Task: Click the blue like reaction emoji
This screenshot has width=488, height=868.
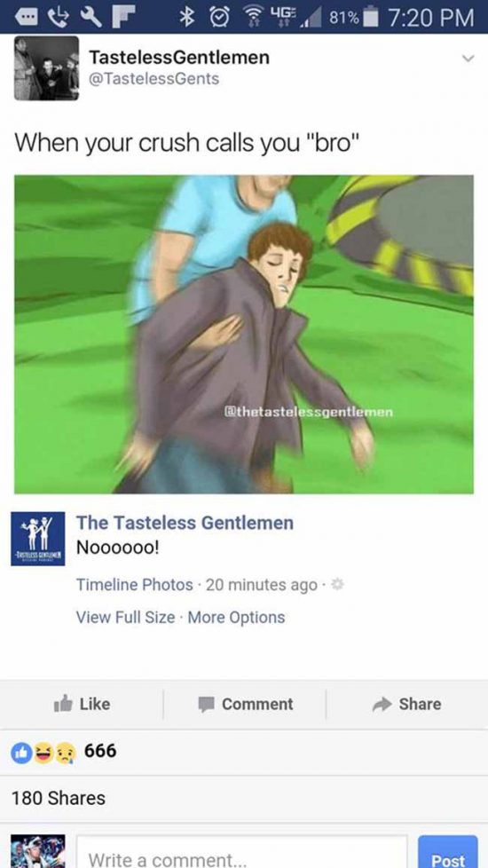Action: tap(22, 753)
